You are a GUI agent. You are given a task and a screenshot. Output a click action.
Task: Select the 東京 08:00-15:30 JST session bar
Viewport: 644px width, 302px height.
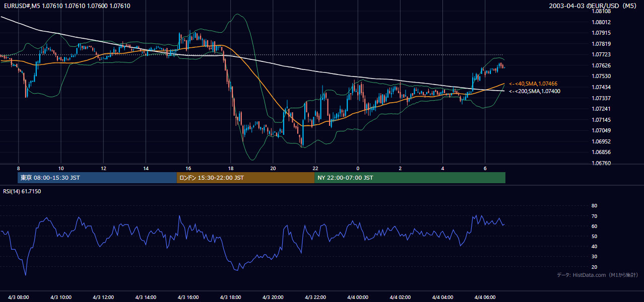point(97,178)
